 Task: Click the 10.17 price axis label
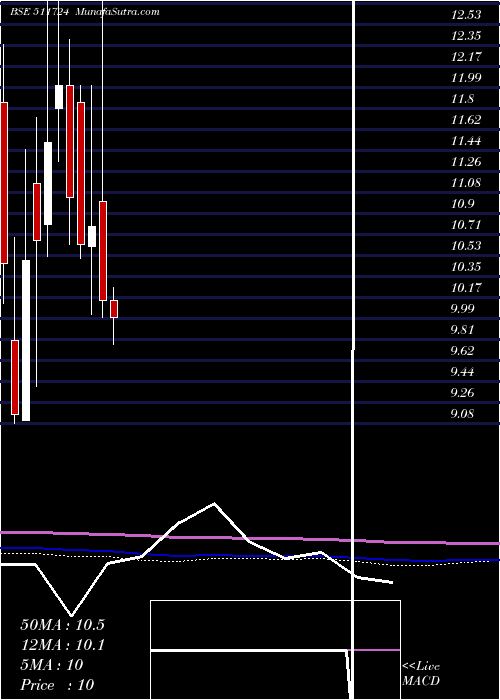466,288
